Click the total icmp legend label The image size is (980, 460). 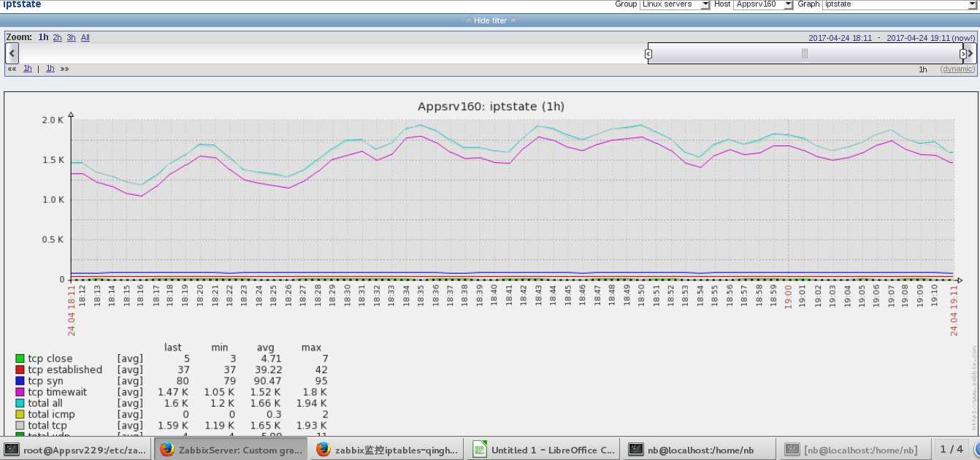50,414
